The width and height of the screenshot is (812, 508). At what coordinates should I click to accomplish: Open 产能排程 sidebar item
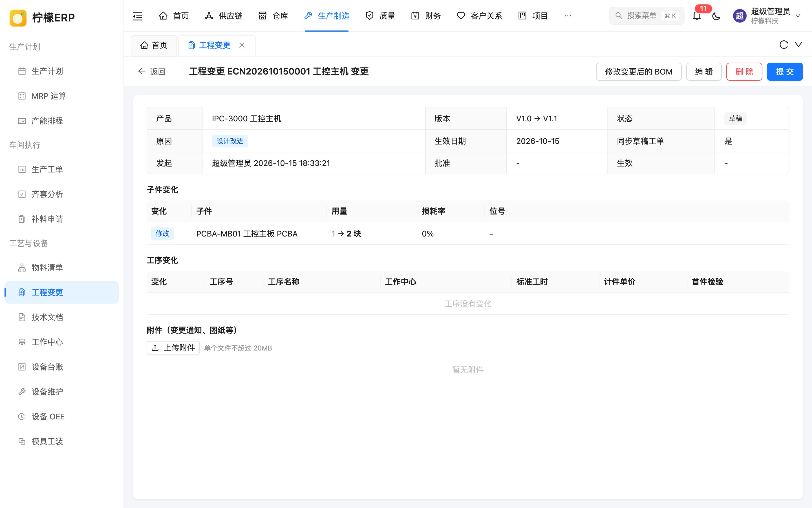point(62,121)
